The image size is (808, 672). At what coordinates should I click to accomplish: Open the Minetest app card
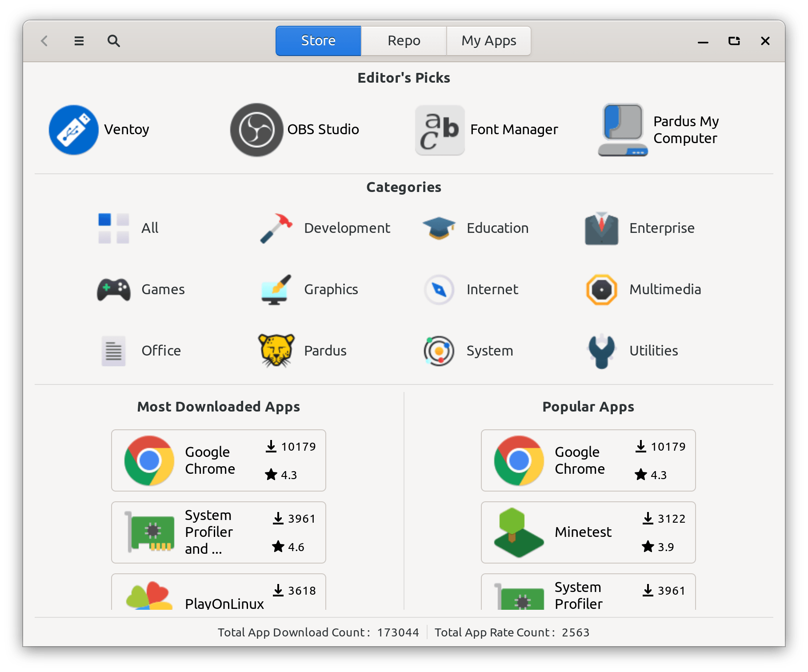(x=588, y=532)
